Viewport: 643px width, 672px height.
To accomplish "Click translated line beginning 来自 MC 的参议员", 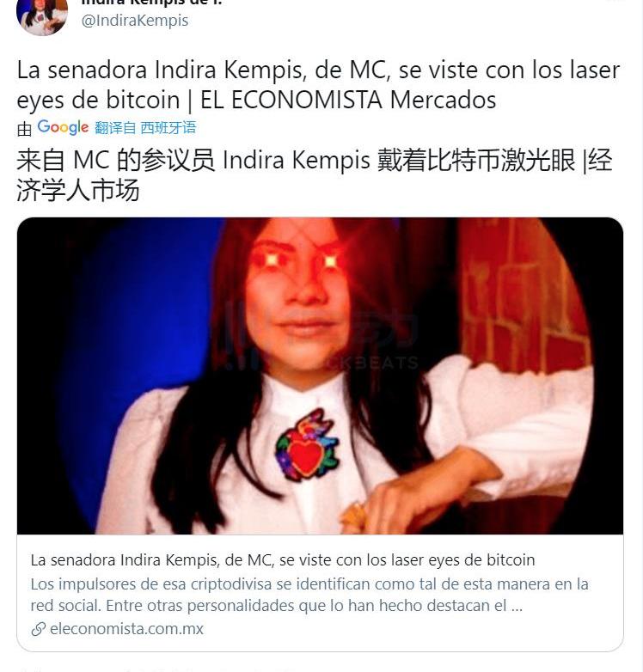I will (x=315, y=161).
